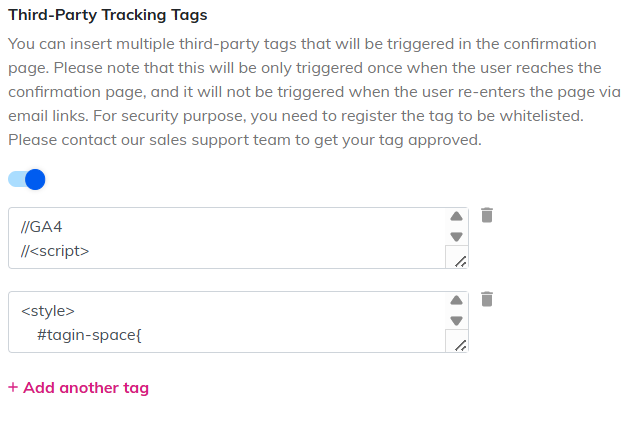
Task: Place cursor on the #tagin-space{ line
Action: (90, 334)
